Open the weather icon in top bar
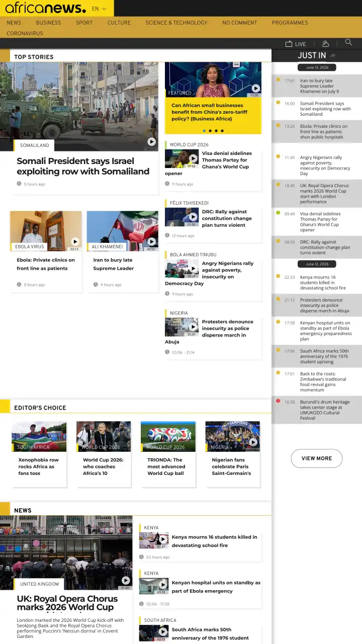The image size is (362, 644). coord(325,44)
